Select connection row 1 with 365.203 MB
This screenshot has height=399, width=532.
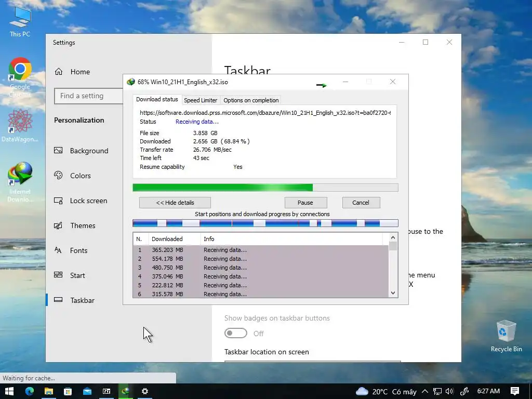tap(261, 250)
